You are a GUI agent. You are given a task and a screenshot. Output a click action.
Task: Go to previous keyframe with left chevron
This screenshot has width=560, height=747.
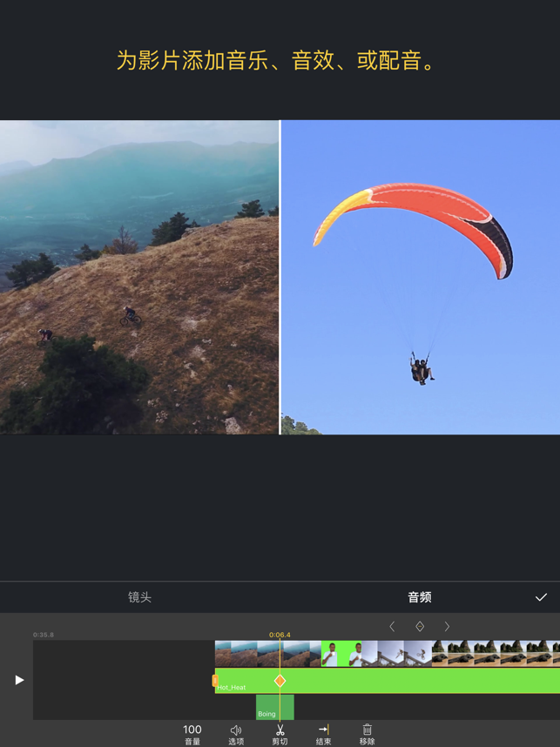392,627
